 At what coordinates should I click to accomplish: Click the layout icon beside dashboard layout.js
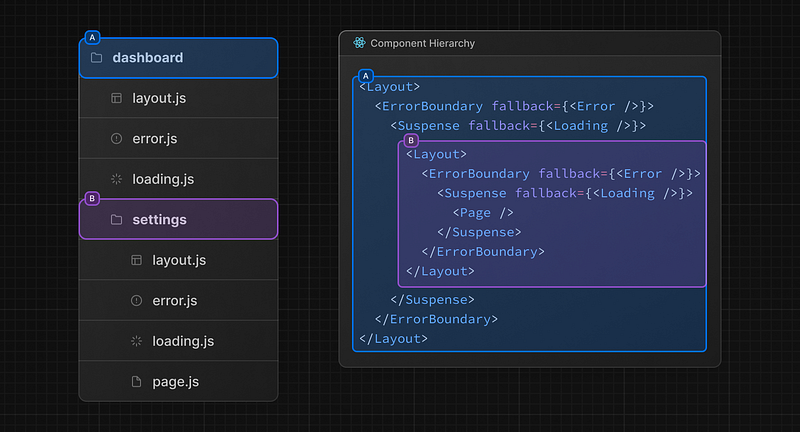point(116,98)
